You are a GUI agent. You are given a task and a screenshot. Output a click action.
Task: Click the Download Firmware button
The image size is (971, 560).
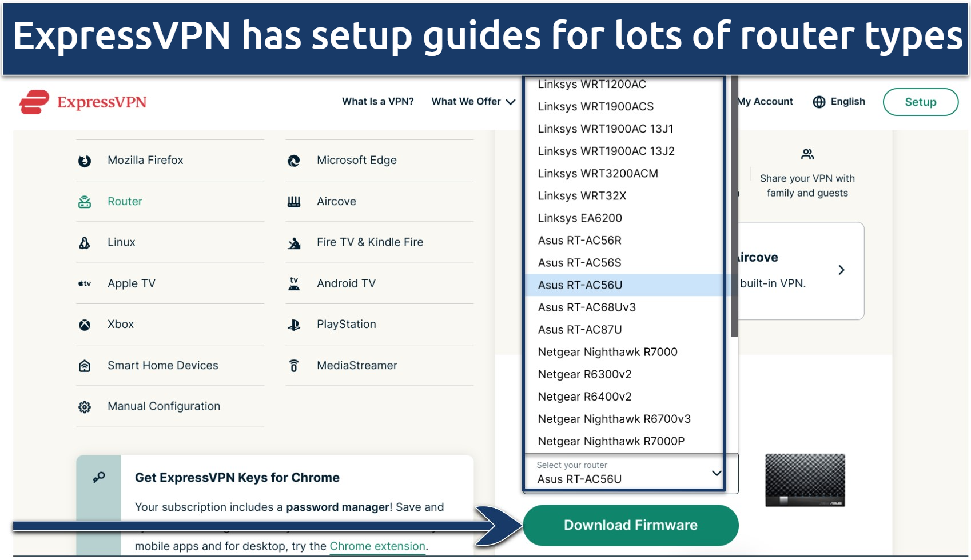point(631,525)
